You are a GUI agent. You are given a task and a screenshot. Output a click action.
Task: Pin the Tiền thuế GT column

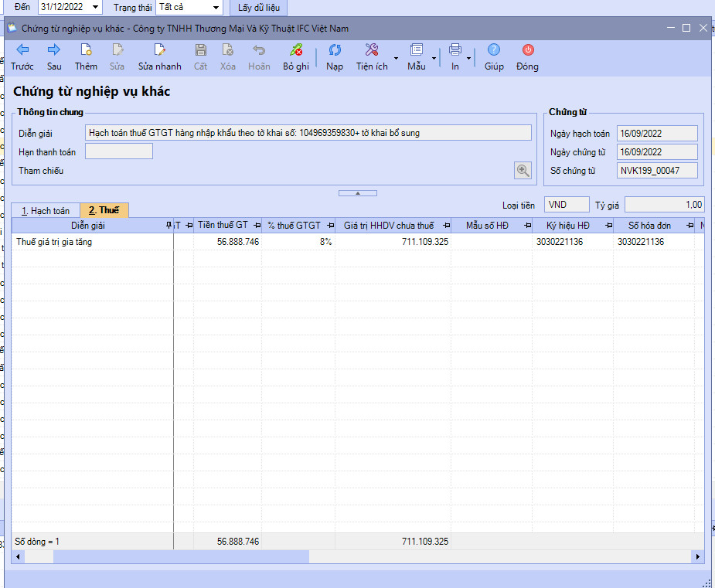257,225
